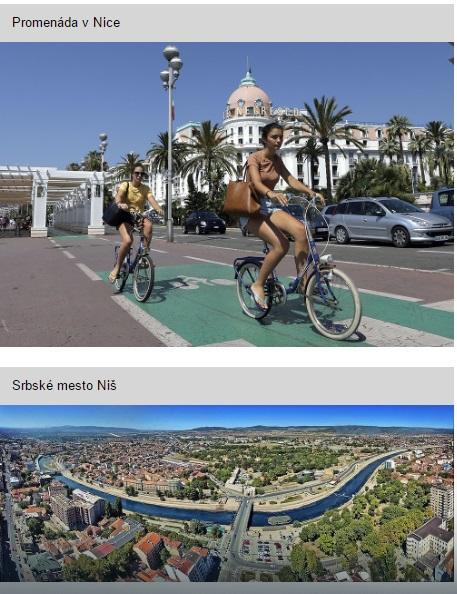Click the brown handbag carried by front cyclist
The width and height of the screenshot is (457, 594).
(241, 200)
